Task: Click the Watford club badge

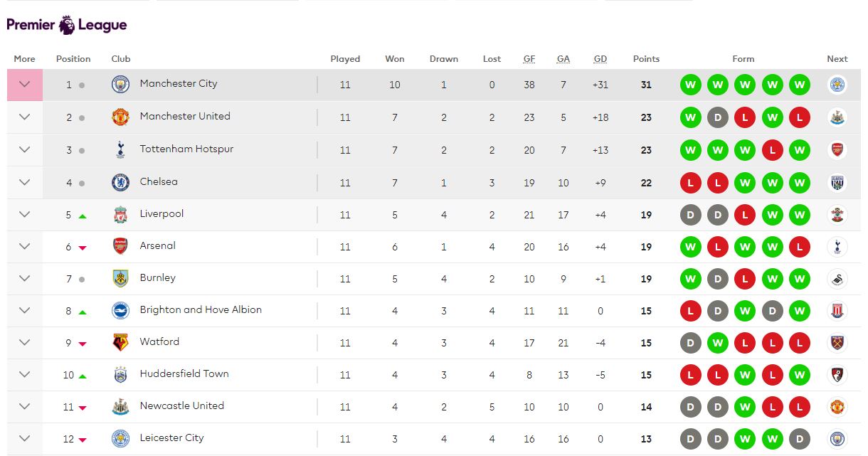Action: pyautogui.click(x=120, y=342)
